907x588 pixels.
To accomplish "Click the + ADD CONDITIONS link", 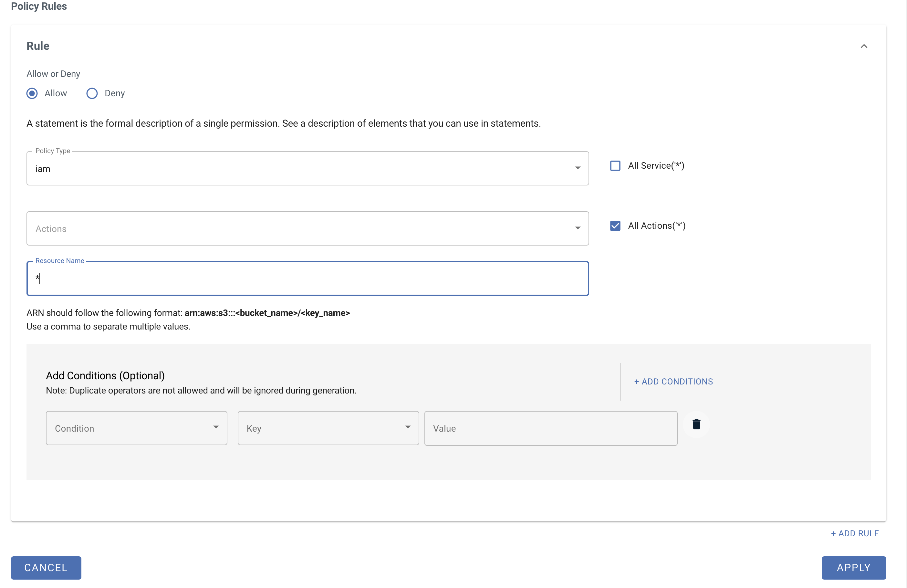I will 673,381.
